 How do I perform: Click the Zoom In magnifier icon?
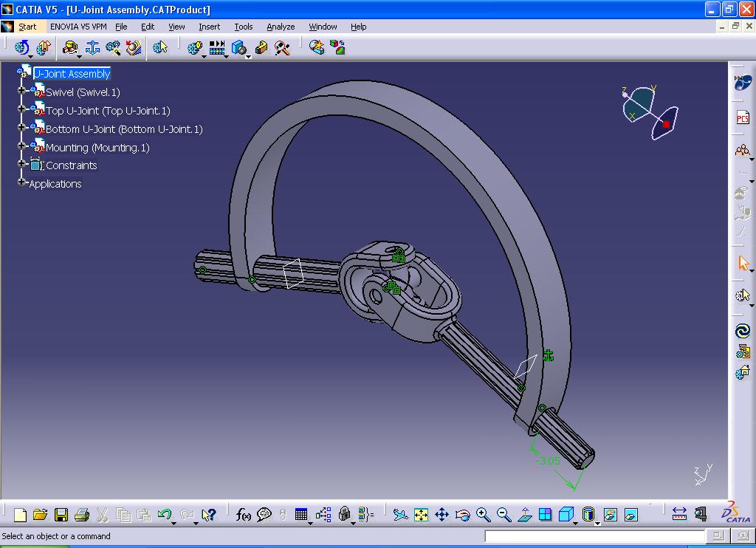coord(482,515)
